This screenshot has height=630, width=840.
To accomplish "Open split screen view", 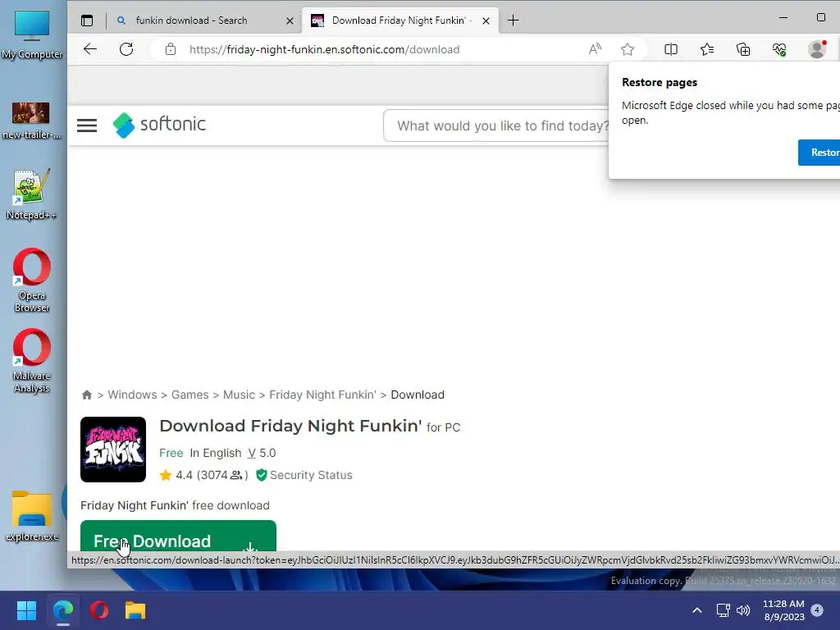I will [x=671, y=49].
